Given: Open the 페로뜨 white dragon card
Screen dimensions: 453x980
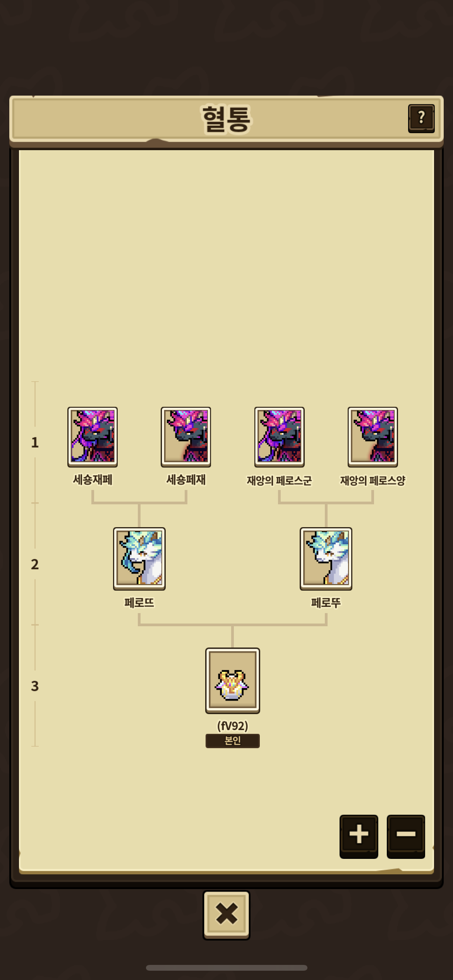Looking at the screenshot, I should click(x=139, y=559).
